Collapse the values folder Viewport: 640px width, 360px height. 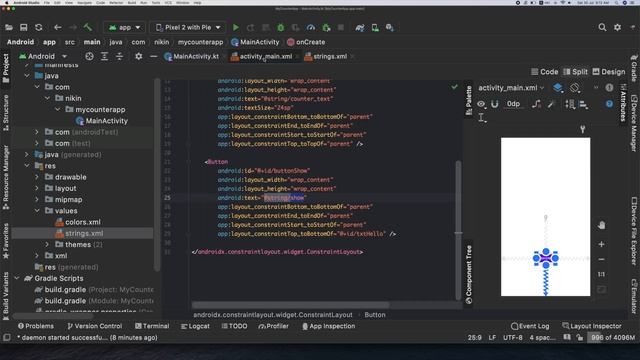(37, 211)
